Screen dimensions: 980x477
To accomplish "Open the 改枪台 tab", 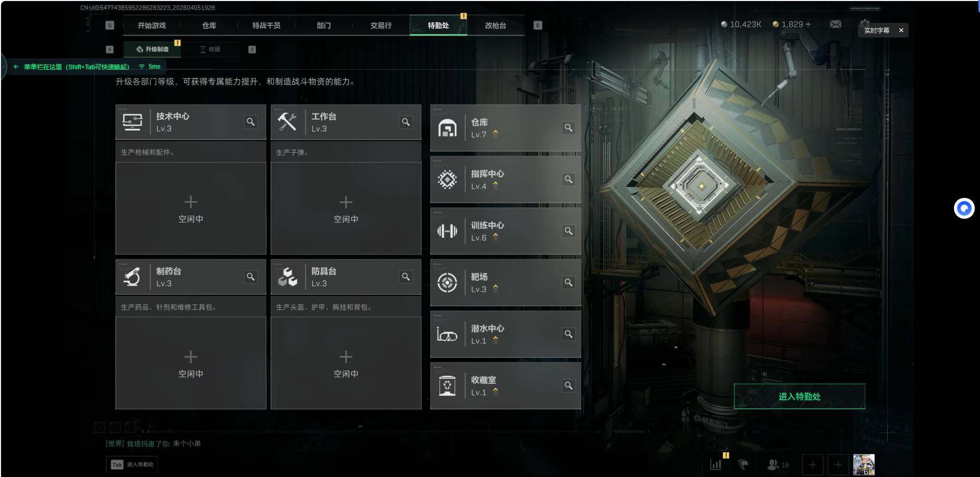I will coord(495,26).
